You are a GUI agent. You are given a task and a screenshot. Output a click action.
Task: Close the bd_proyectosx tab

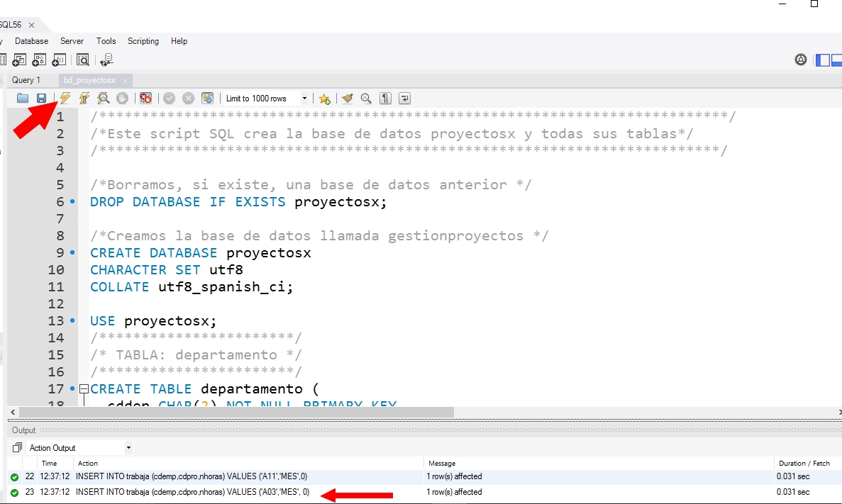click(x=125, y=81)
